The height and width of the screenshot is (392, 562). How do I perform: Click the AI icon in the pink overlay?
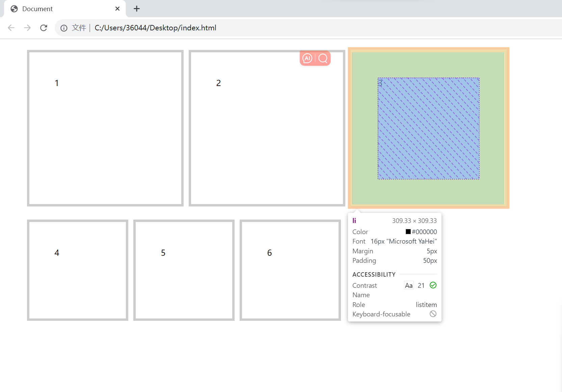[307, 58]
